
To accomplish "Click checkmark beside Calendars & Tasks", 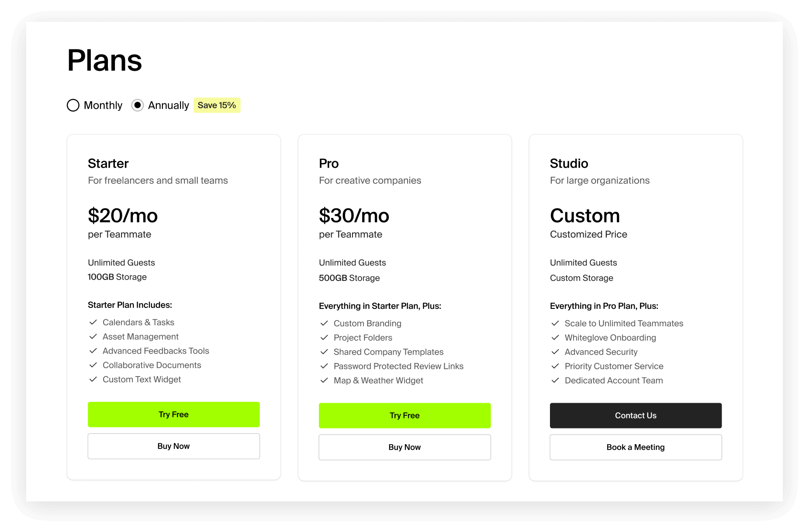I will coord(93,322).
